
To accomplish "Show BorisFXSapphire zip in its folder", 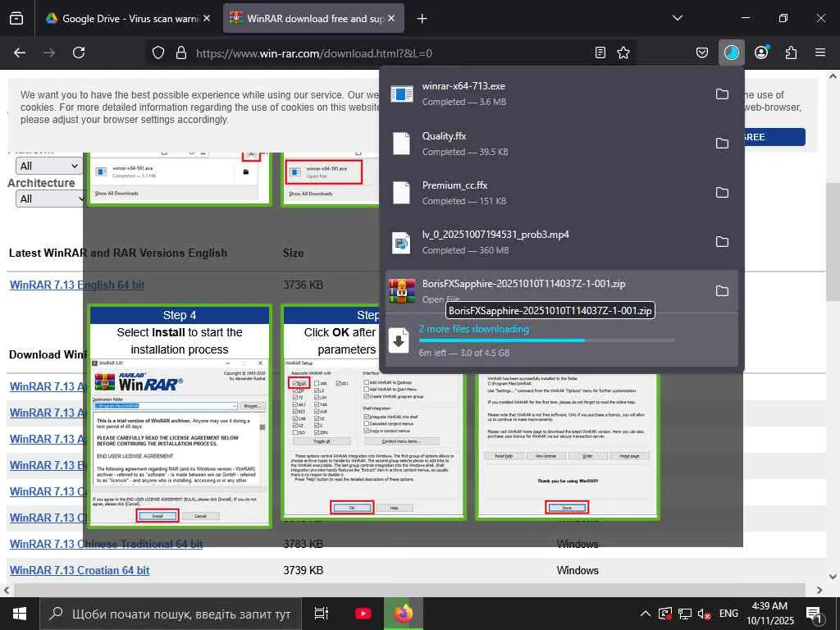I will pos(722,291).
